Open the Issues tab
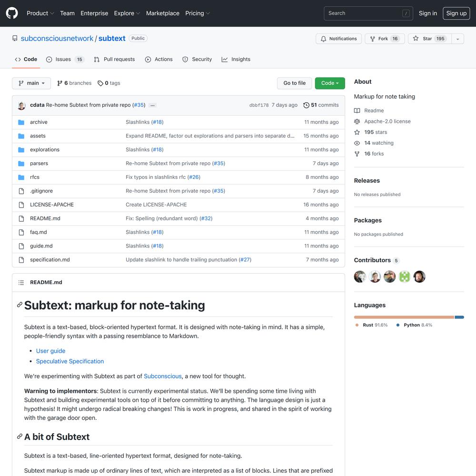The width and height of the screenshot is (476, 476). tap(65, 59)
